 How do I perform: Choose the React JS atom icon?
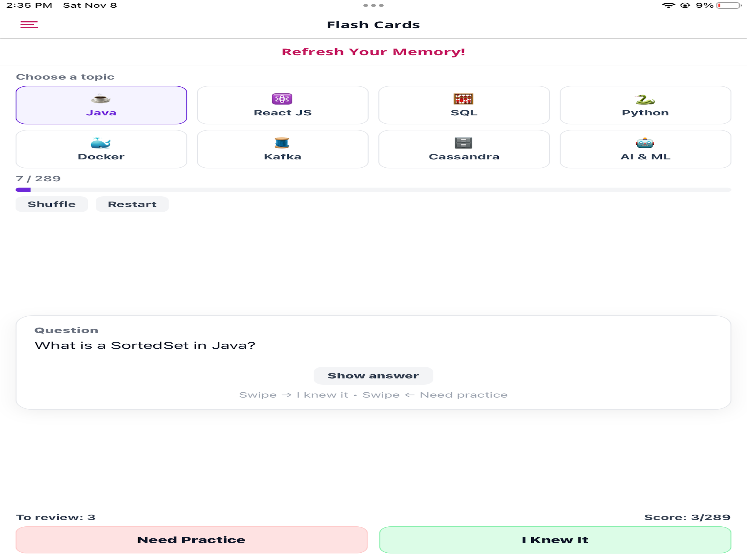coord(282,99)
